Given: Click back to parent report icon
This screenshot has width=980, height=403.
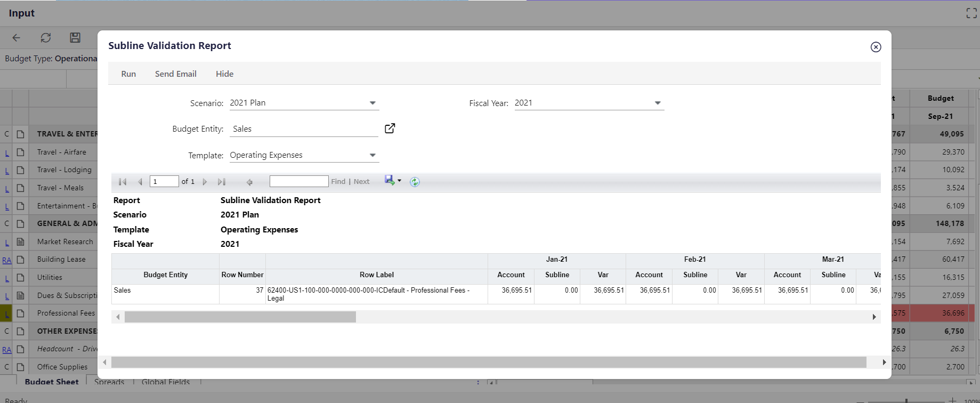Looking at the screenshot, I should point(249,182).
